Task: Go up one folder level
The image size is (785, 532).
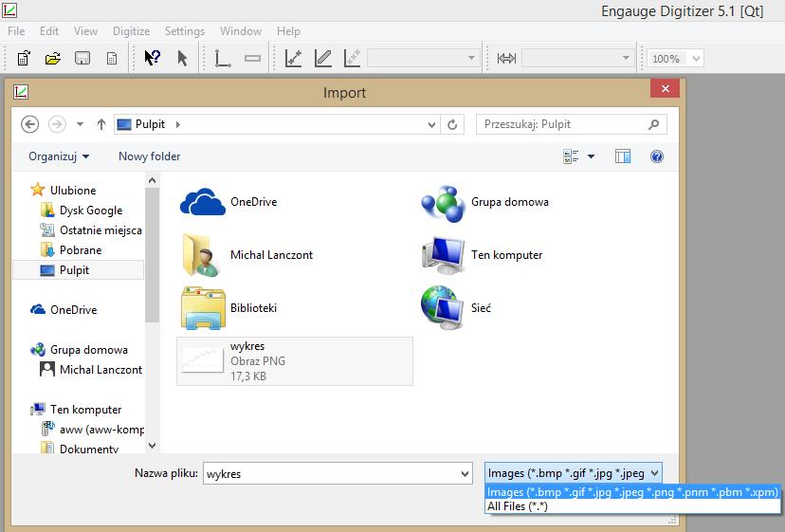Action: point(101,124)
